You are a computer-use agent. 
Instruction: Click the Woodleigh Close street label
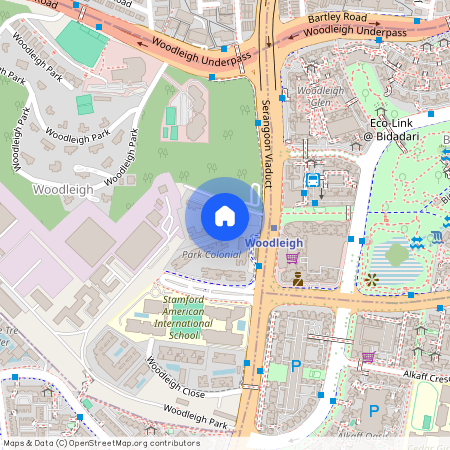point(176,377)
